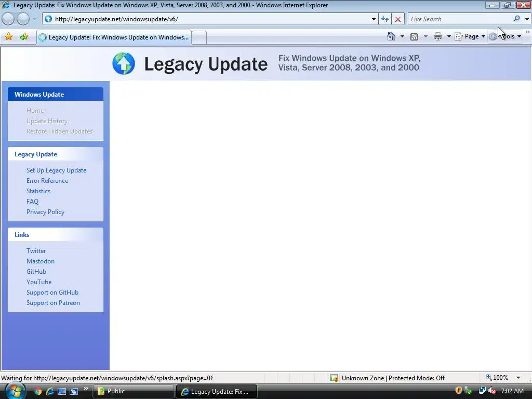Image resolution: width=532 pixels, height=399 pixels.
Task: Click the 7:02 AM system clock
Action: (512, 391)
